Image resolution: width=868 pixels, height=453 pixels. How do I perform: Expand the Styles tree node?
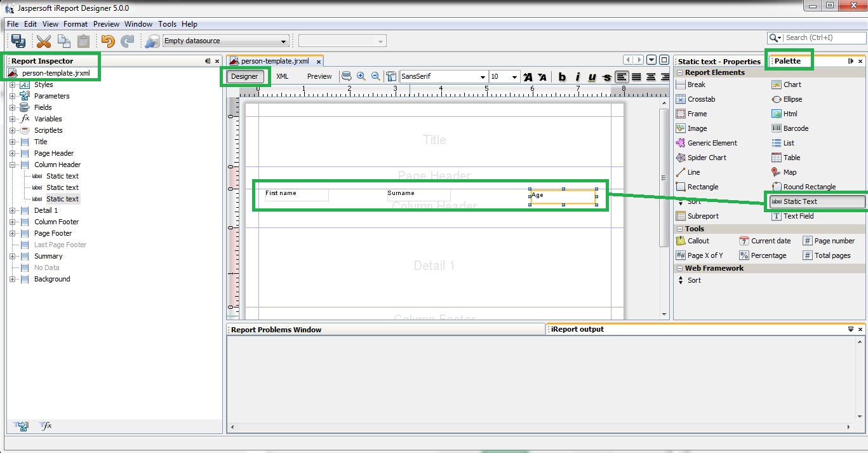coord(12,85)
